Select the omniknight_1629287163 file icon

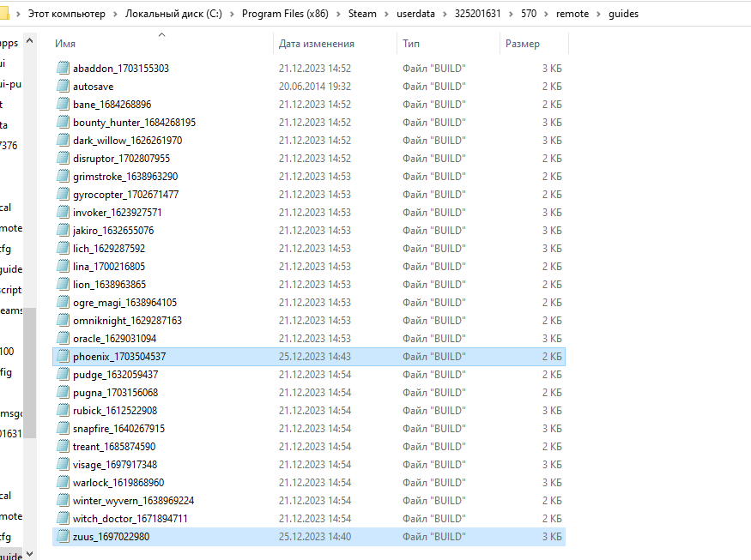pos(63,320)
